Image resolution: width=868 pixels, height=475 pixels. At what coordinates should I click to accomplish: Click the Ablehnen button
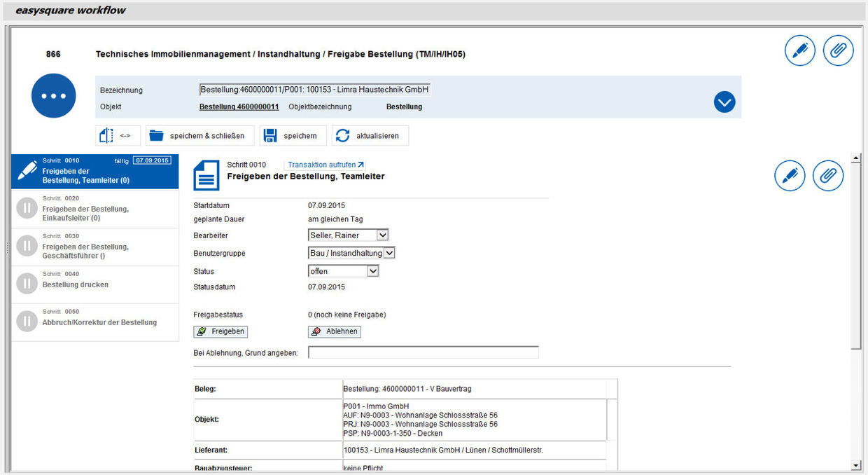tap(335, 331)
